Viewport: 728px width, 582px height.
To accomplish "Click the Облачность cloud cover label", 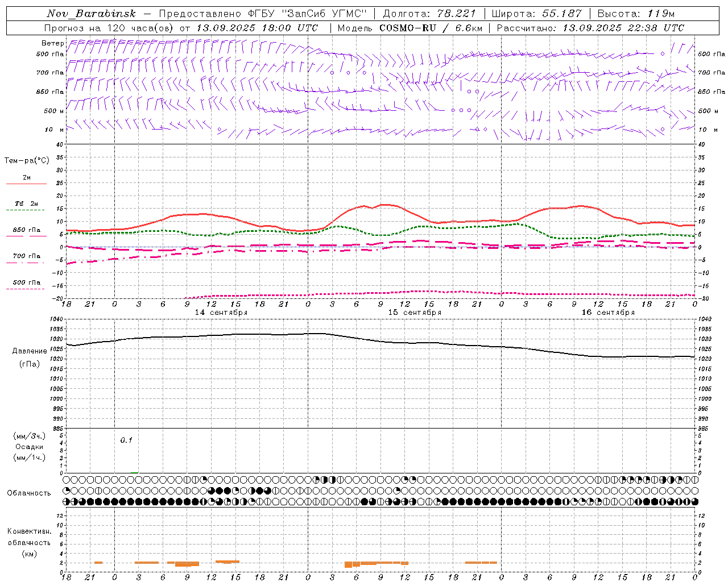I will click(29, 493).
